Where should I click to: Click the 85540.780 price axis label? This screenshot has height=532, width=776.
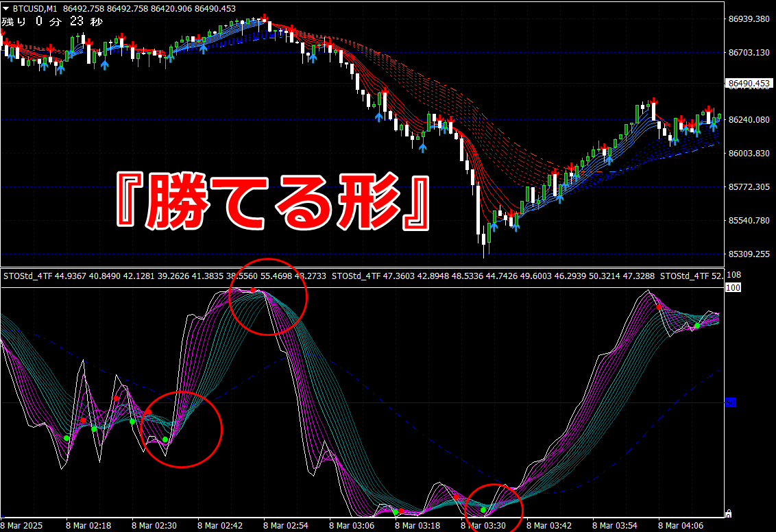pos(749,220)
